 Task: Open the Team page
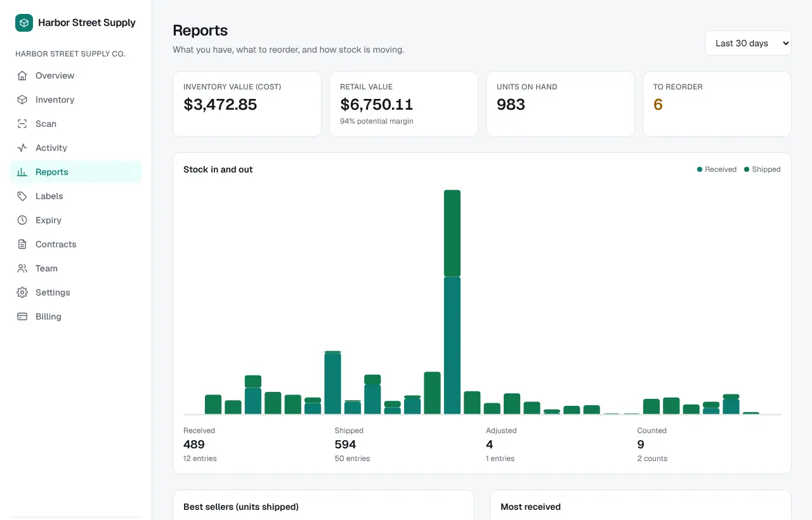pyautogui.click(x=76, y=268)
